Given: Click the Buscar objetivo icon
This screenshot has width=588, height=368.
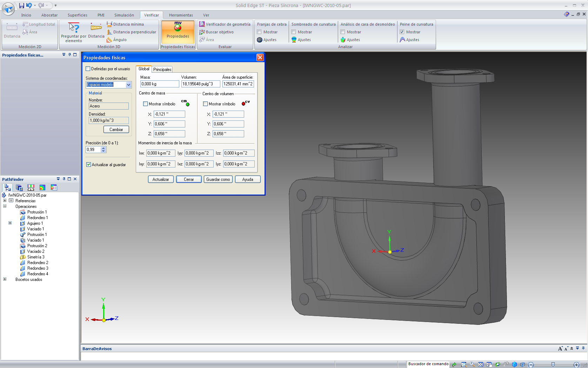Looking at the screenshot, I should (x=202, y=32).
